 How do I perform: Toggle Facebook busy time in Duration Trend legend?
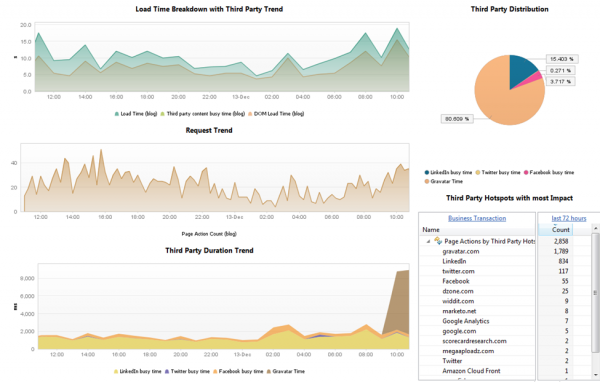tap(238, 371)
